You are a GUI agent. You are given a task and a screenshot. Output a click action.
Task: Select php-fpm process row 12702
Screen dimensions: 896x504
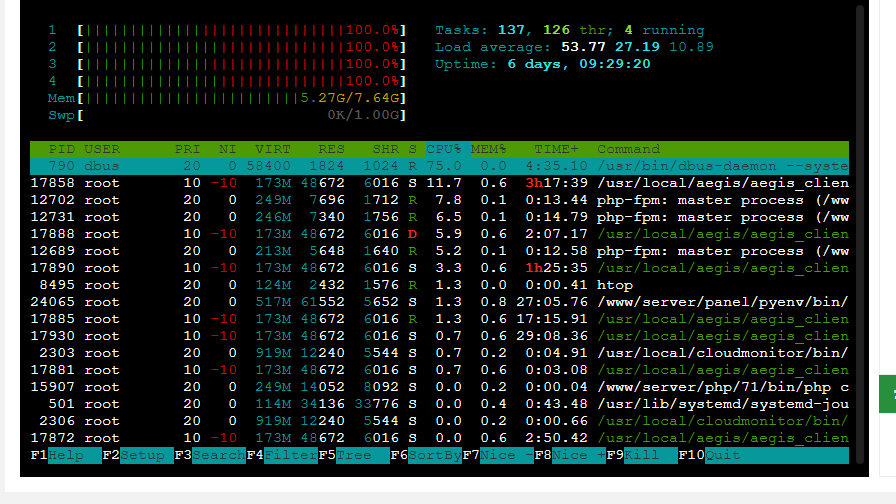coord(439,201)
